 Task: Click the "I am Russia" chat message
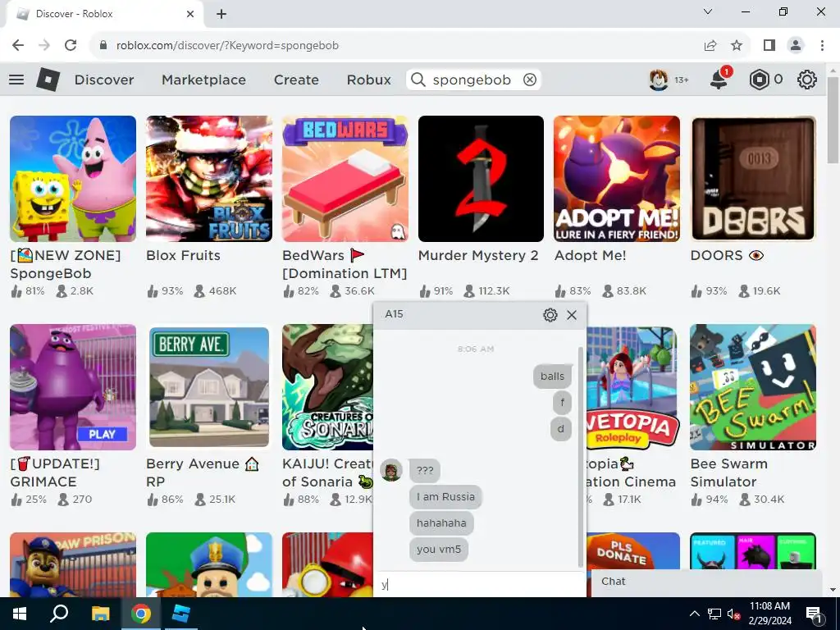click(445, 497)
